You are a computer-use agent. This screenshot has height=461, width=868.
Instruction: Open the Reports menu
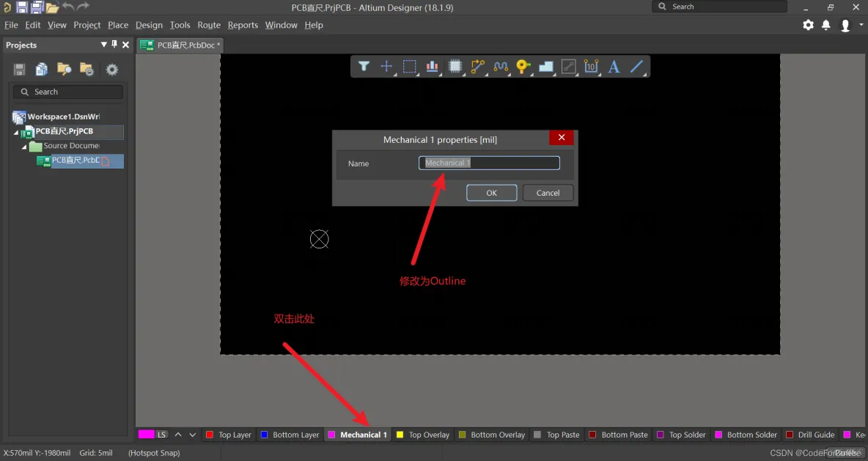[x=243, y=25]
